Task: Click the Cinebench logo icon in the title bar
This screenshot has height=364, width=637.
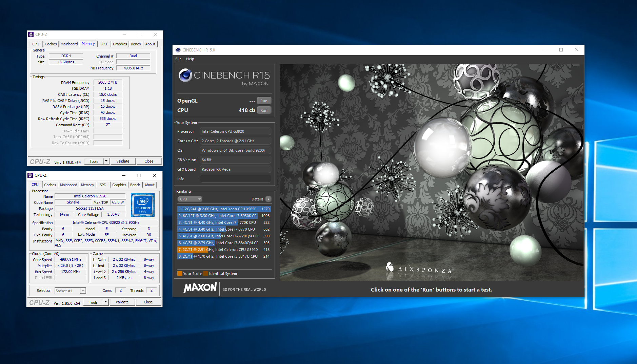Action: (178, 50)
